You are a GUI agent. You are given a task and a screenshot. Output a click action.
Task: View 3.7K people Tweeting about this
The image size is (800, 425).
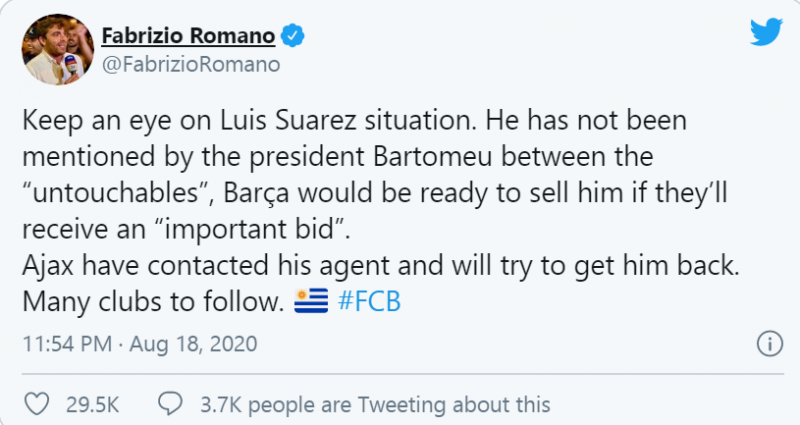coord(374,404)
